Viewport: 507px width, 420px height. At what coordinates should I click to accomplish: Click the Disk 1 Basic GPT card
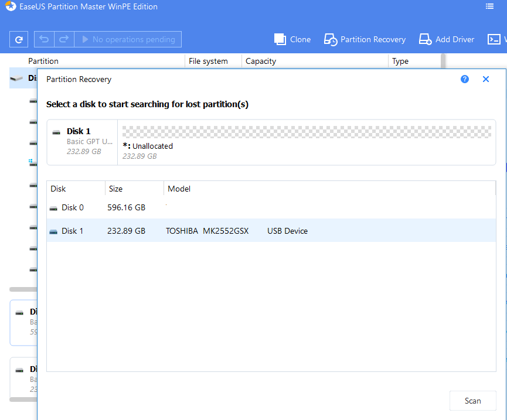[83, 142]
